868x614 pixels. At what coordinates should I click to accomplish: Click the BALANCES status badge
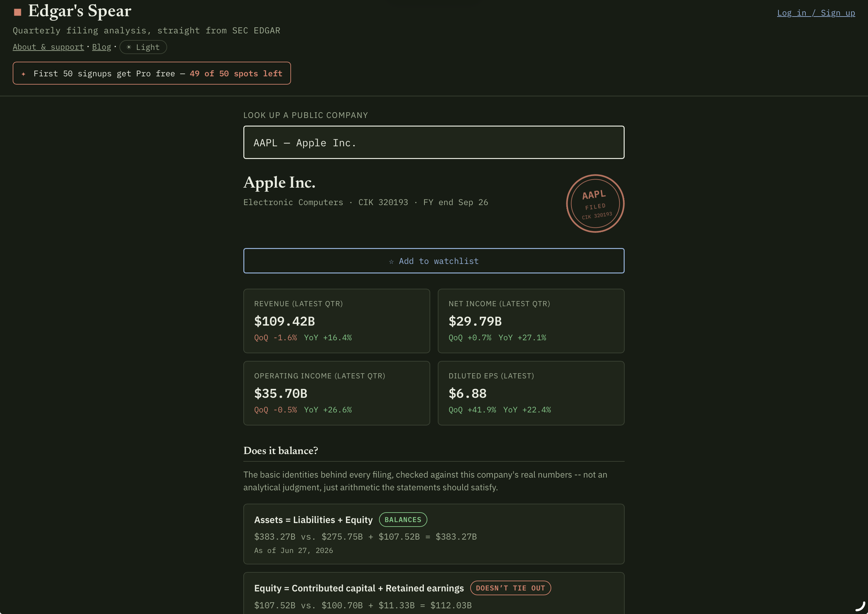point(403,520)
